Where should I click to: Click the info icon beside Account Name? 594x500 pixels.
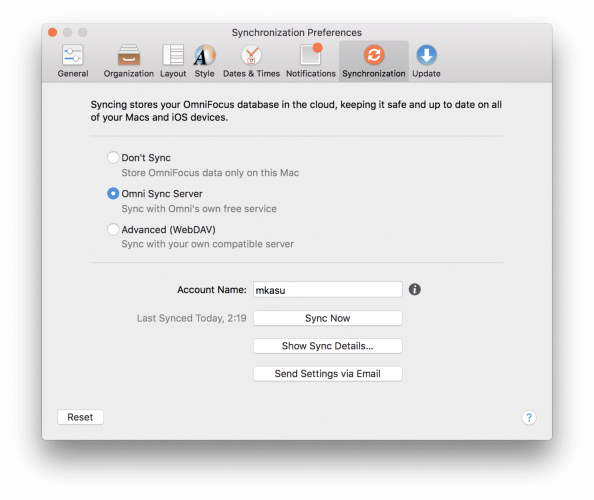(x=415, y=290)
